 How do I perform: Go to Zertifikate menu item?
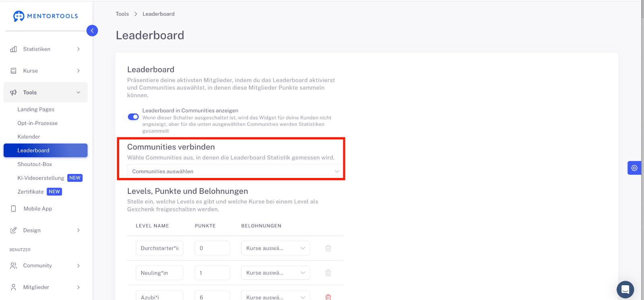(31, 192)
